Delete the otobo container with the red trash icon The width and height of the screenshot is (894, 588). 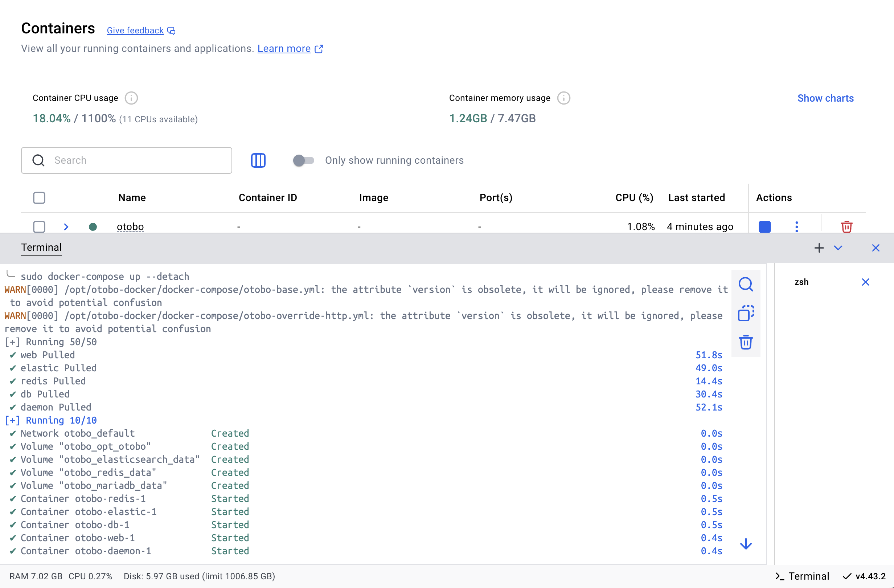click(x=846, y=226)
